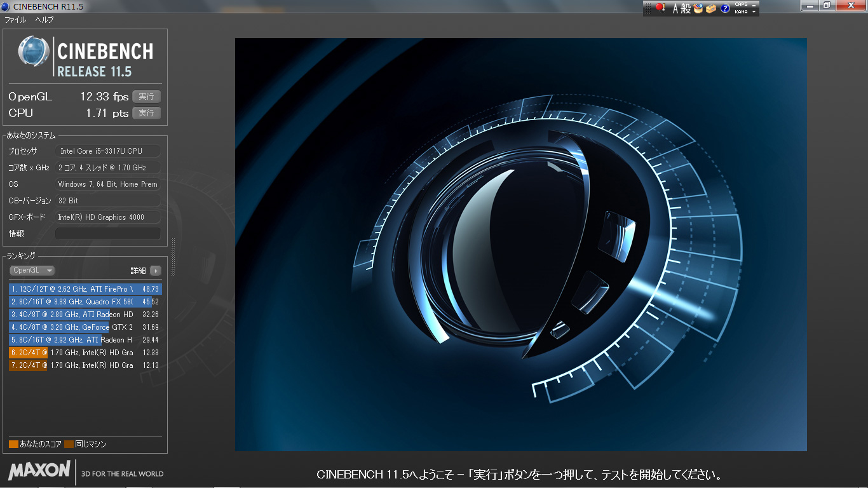Click the IME conversion mode '般' icon
868x488 pixels.
point(686,9)
